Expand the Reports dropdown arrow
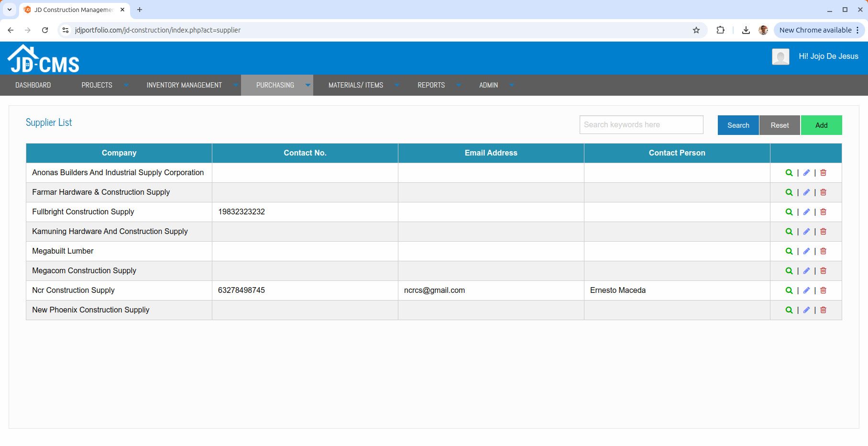Screen dimensions: 868x446 pyautogui.click(x=458, y=85)
